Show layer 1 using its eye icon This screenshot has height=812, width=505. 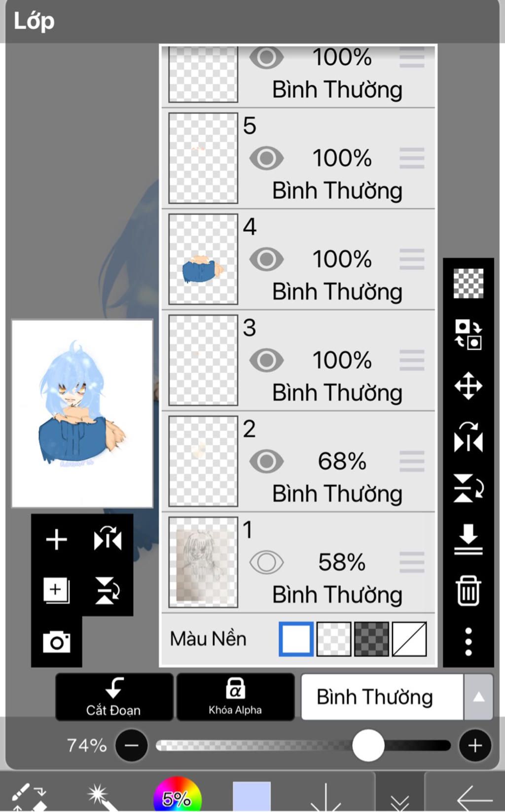click(x=266, y=562)
